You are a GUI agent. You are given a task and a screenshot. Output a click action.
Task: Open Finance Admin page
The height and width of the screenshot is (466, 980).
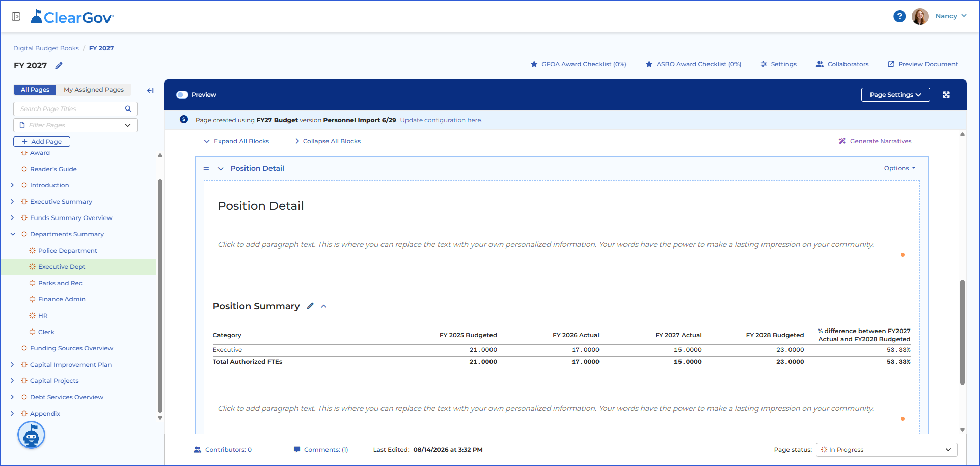point(62,299)
